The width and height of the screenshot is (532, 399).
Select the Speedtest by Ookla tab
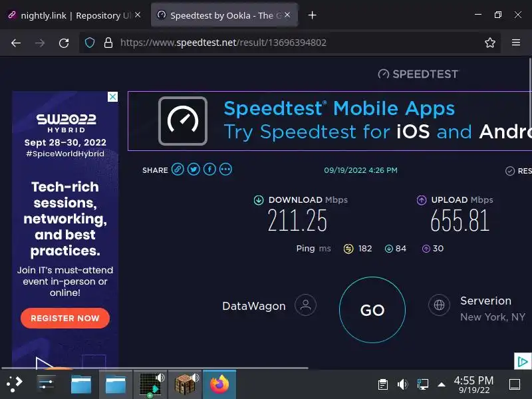[225, 15]
